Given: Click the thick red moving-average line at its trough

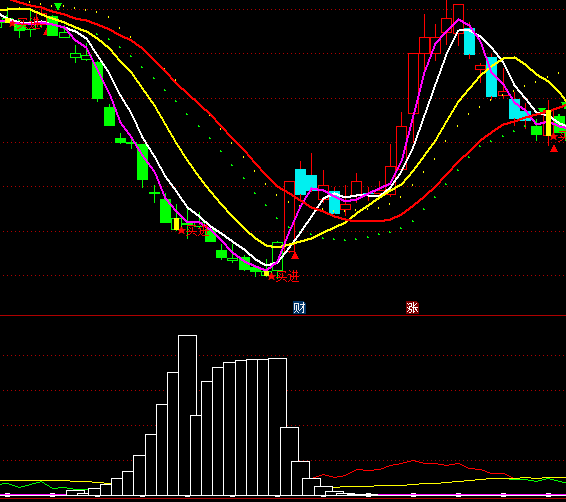Looking at the screenshot, I should coord(368,221).
